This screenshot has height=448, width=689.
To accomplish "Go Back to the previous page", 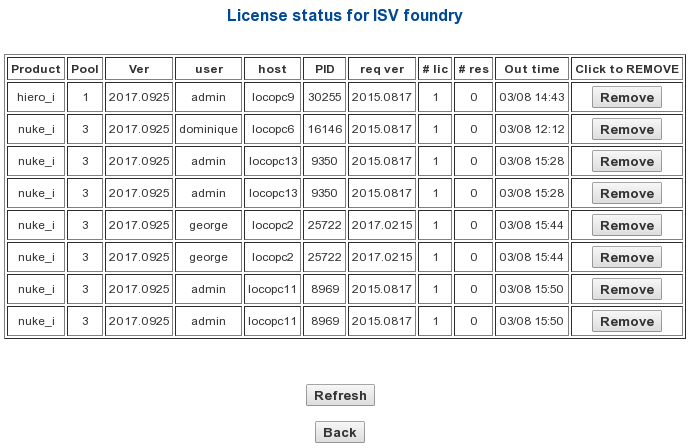I will click(340, 432).
